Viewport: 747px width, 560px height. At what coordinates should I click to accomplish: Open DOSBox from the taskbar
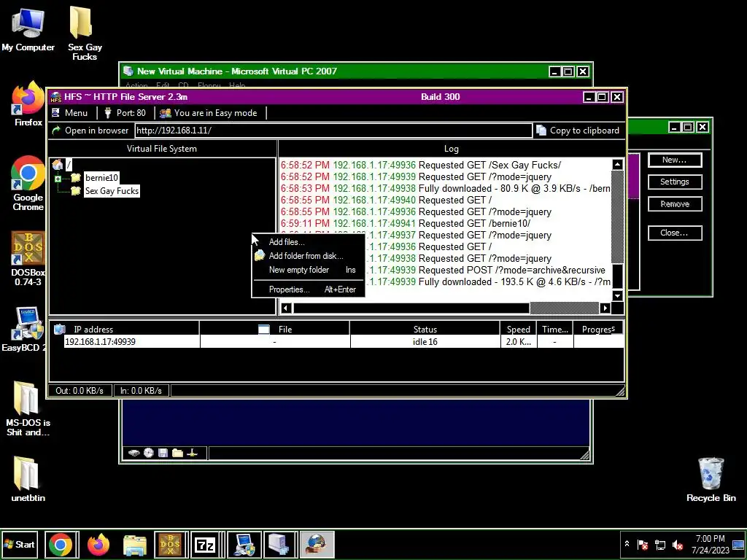(170, 545)
